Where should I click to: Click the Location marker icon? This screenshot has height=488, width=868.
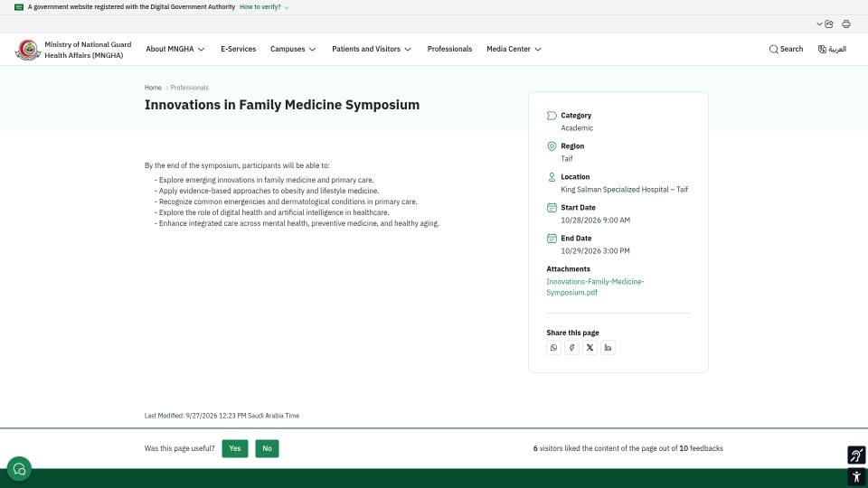click(x=552, y=177)
